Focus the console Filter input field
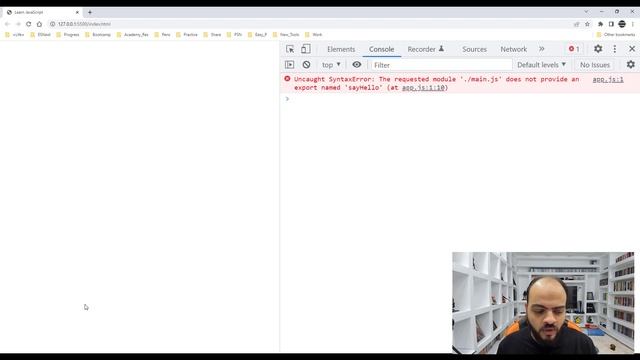This screenshot has width=640, height=360. (x=441, y=65)
